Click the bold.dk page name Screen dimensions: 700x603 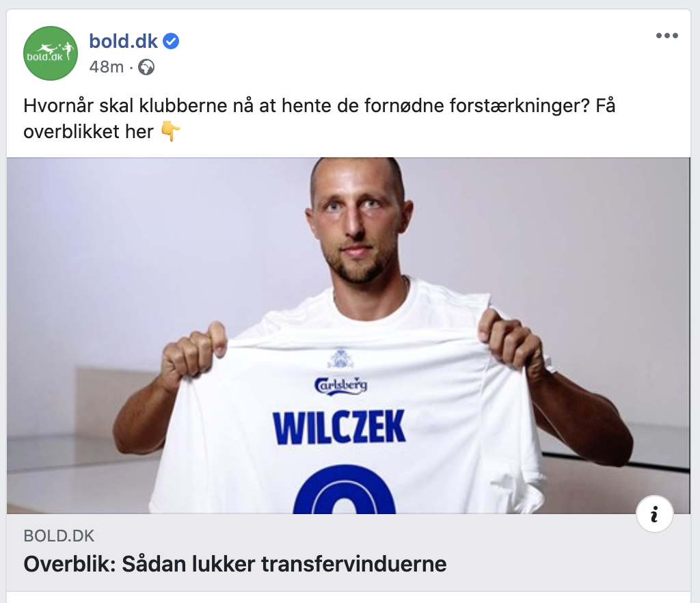pyautogui.click(x=123, y=41)
